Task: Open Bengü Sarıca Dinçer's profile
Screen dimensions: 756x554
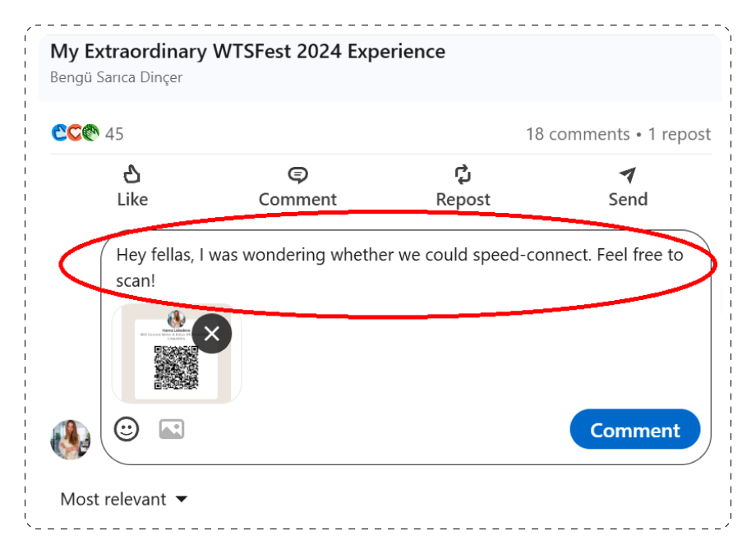Action: pyautogui.click(x=116, y=76)
